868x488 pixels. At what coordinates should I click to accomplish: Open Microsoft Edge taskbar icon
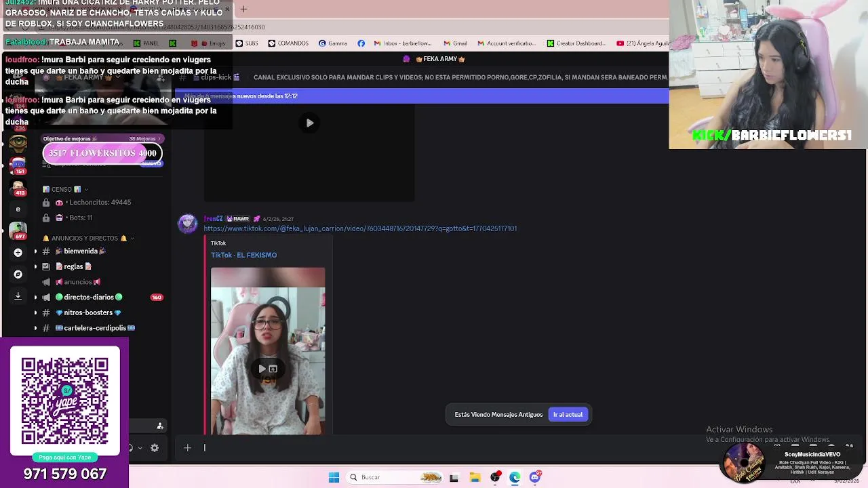515,477
